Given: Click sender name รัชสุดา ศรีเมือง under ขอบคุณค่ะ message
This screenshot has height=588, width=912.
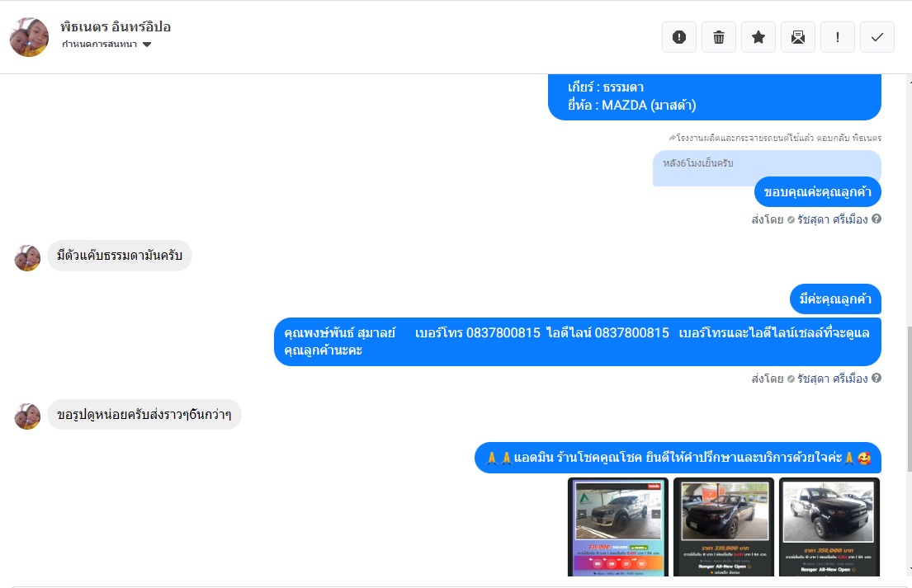Looking at the screenshot, I should click(x=832, y=219).
